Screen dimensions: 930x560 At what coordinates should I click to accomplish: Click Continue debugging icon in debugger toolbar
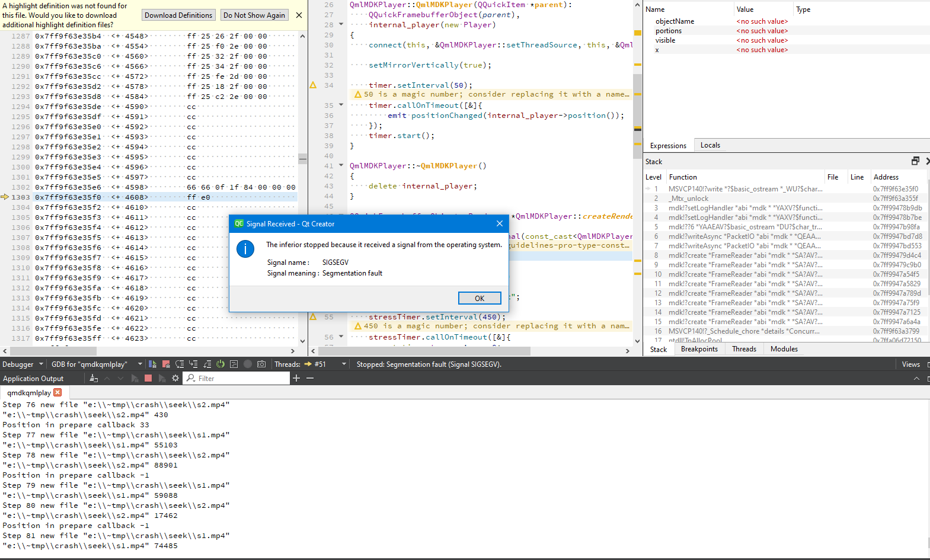(152, 364)
